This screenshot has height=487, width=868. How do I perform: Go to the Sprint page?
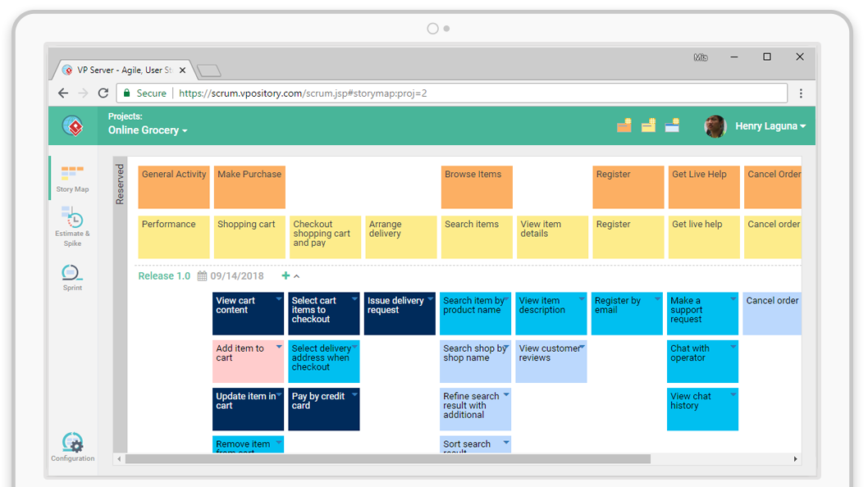click(x=72, y=276)
